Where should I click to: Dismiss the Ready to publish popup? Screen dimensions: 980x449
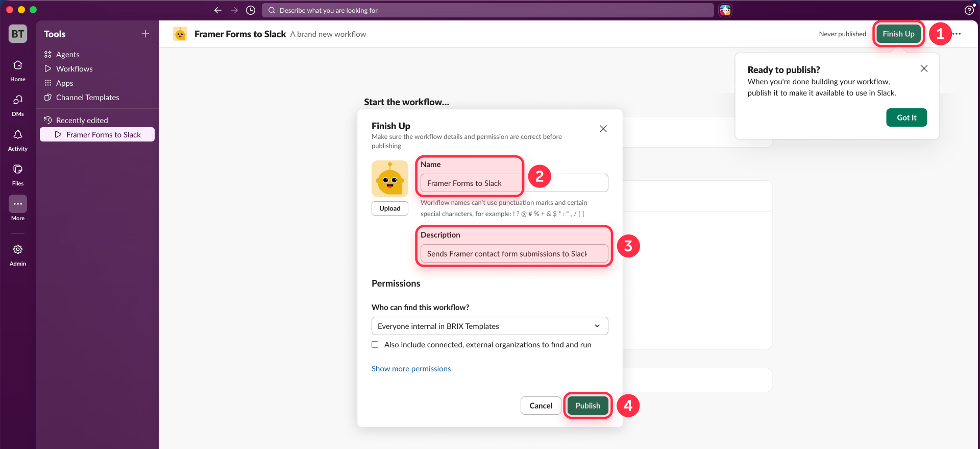[924, 68]
